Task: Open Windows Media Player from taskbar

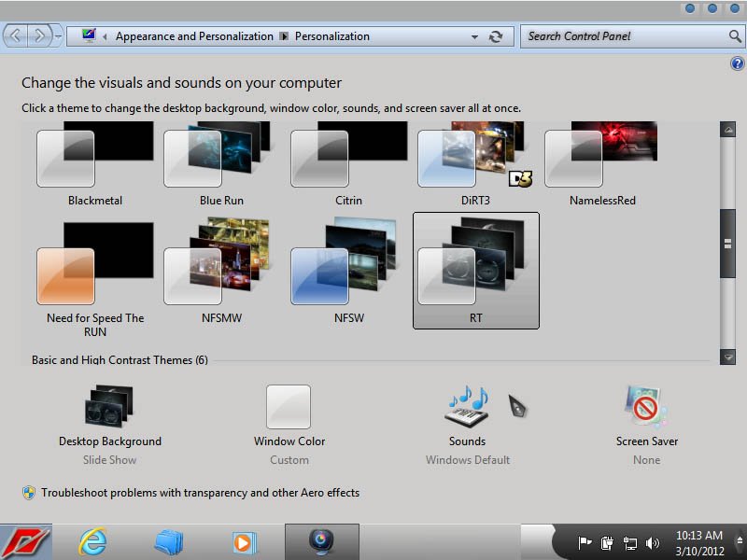Action: click(245, 542)
